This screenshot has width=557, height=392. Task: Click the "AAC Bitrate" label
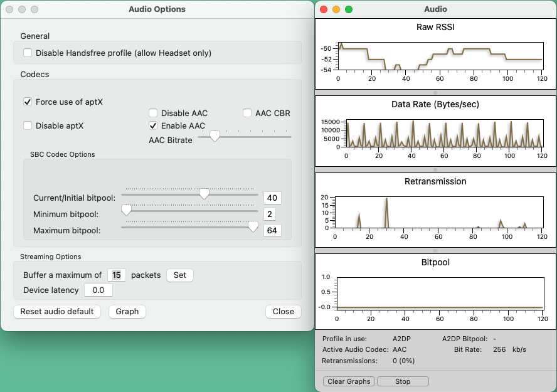[x=171, y=140]
